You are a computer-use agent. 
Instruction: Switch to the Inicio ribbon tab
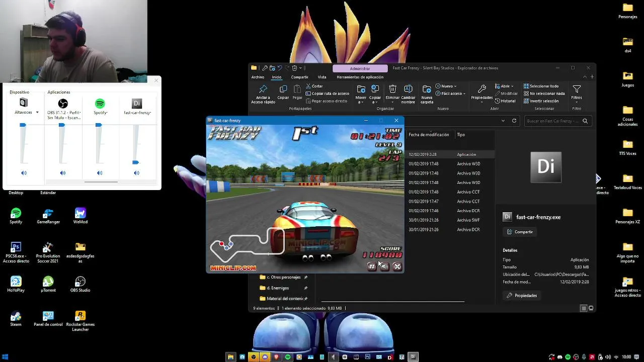pyautogui.click(x=277, y=77)
